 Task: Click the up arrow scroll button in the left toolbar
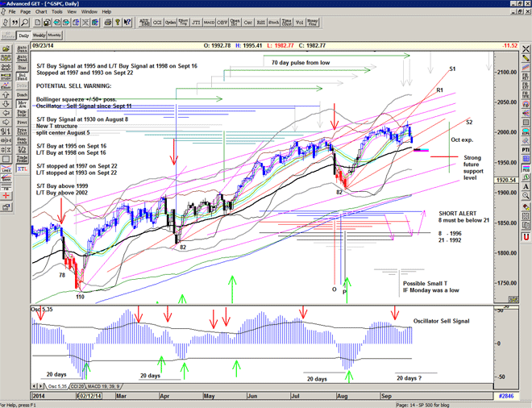click(x=7, y=94)
